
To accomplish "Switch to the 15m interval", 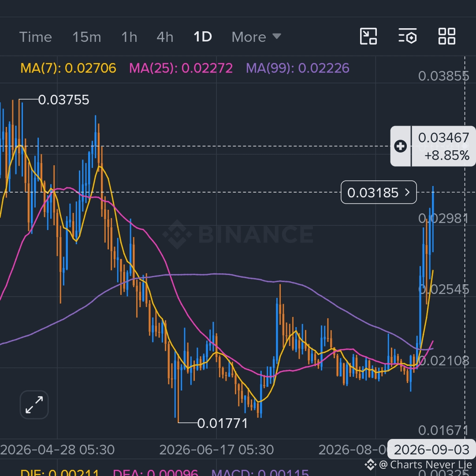I will click(x=86, y=37).
